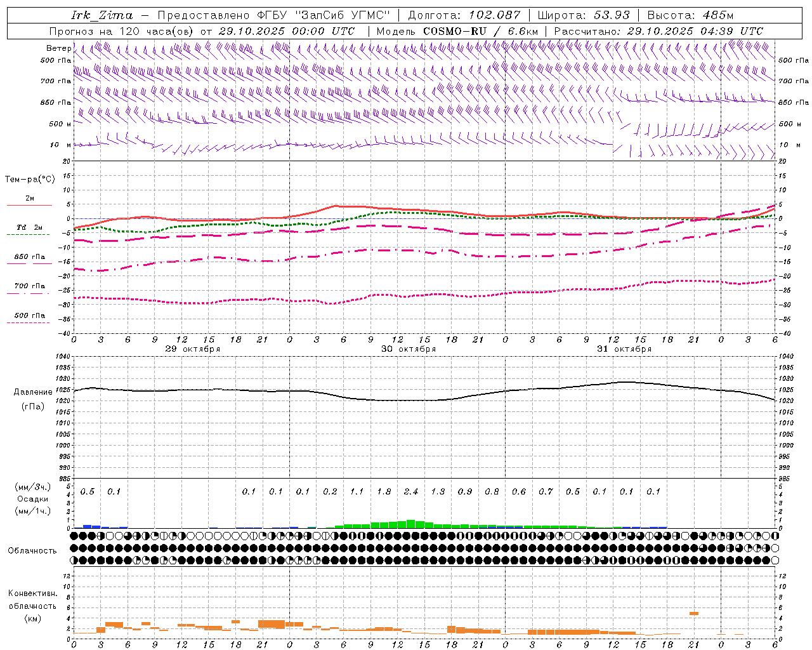The width and height of the screenshot is (812, 650).
Task: Click the "Тем-ра(°C)" temperature label
Action: (30, 180)
